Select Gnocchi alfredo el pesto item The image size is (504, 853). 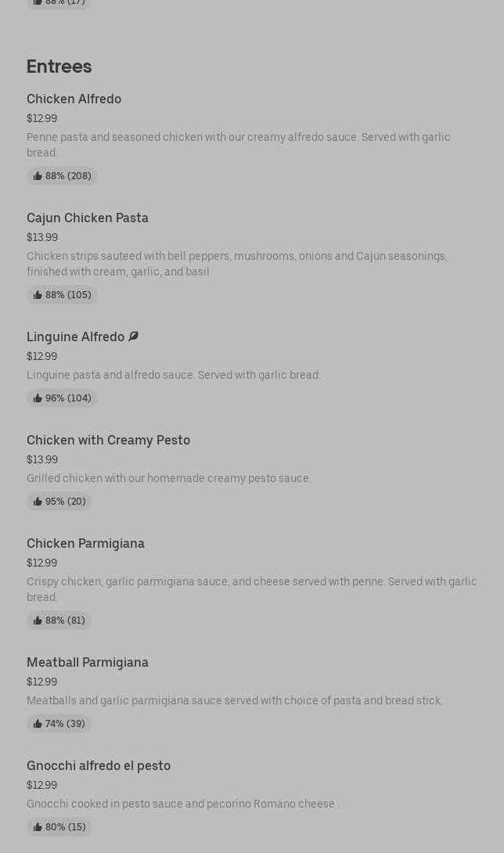[x=98, y=765]
